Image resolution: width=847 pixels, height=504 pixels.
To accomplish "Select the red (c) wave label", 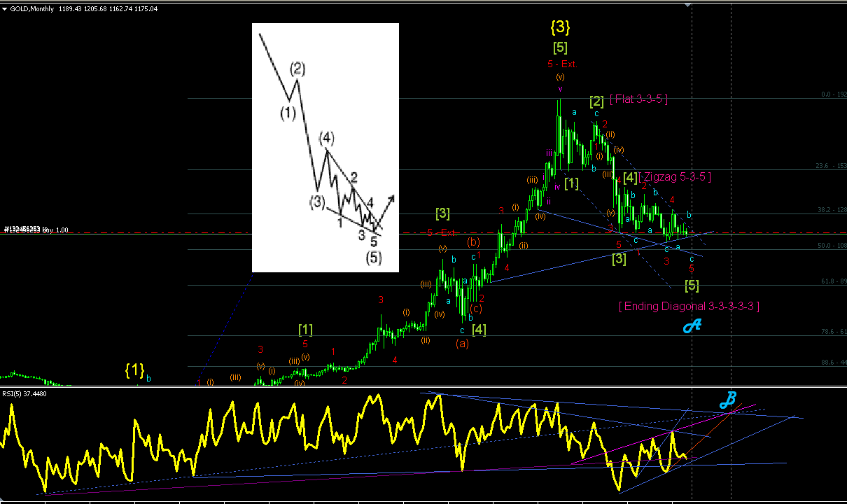I will click(x=475, y=308).
